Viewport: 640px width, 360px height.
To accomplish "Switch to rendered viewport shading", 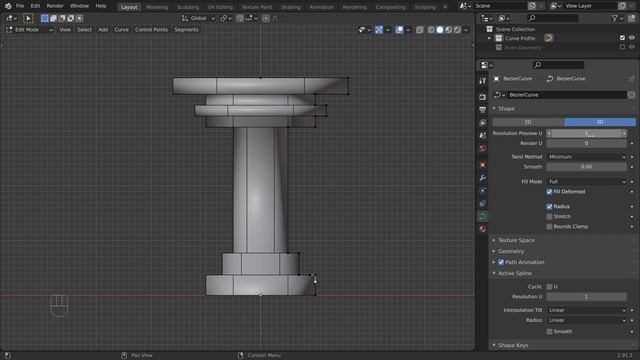I will coord(457,30).
